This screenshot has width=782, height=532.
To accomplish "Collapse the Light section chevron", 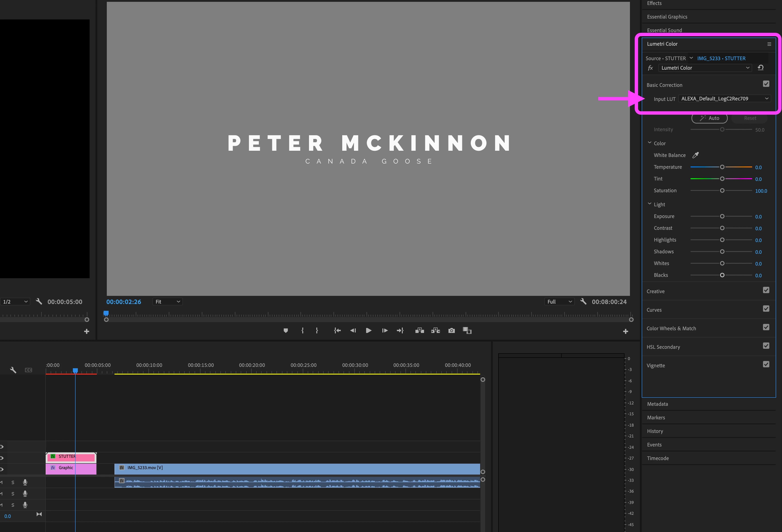I will coord(649,204).
